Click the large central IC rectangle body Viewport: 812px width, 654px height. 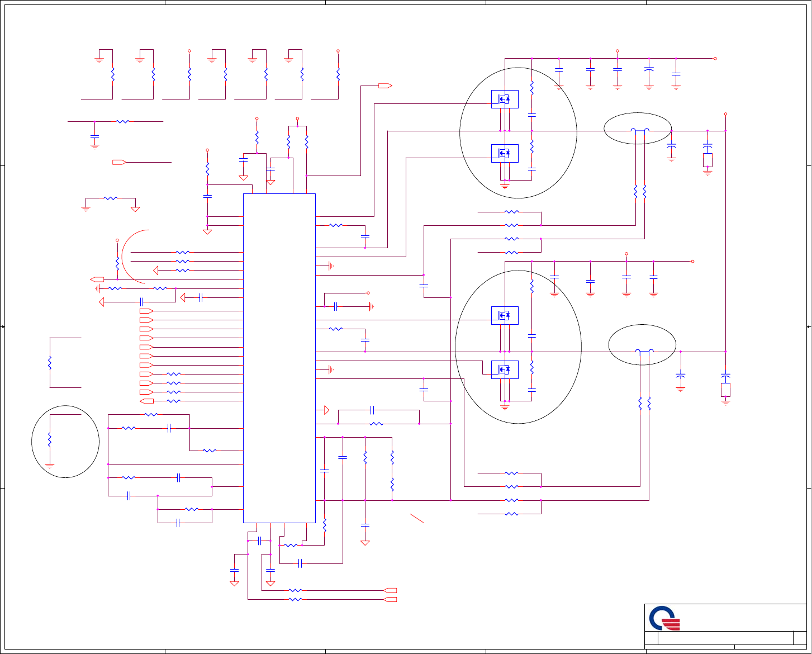click(x=279, y=358)
